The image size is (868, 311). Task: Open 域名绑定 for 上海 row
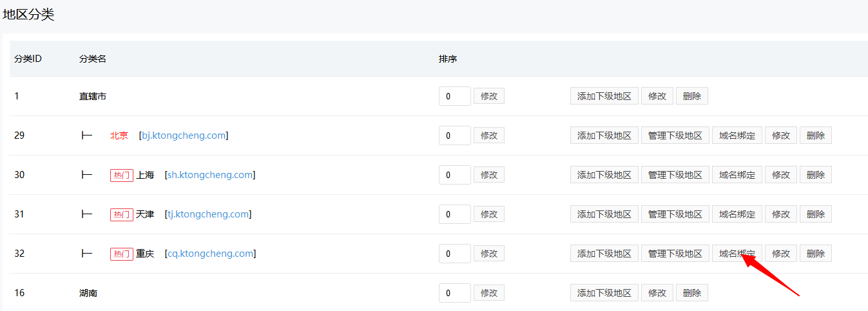(x=737, y=175)
